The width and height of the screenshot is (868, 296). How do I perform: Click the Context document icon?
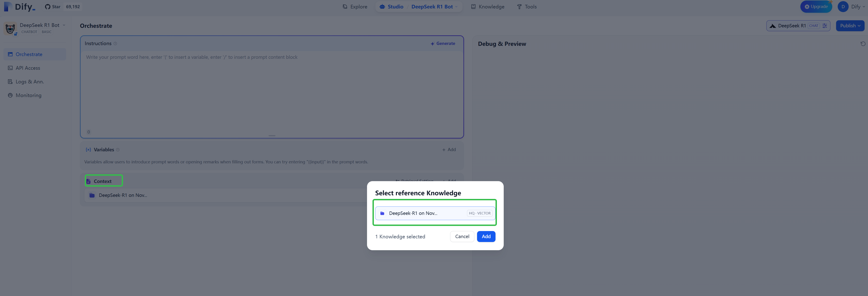(88, 181)
